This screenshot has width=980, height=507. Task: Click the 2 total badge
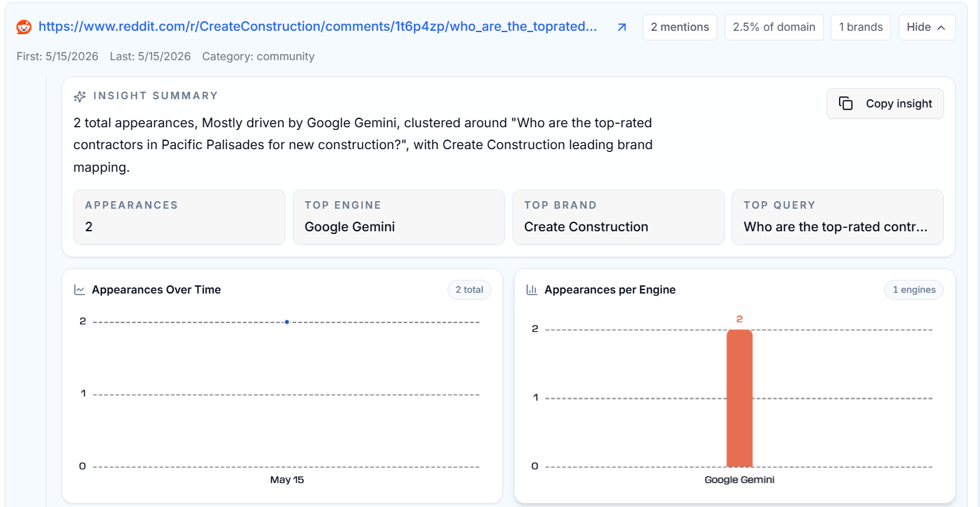469,290
